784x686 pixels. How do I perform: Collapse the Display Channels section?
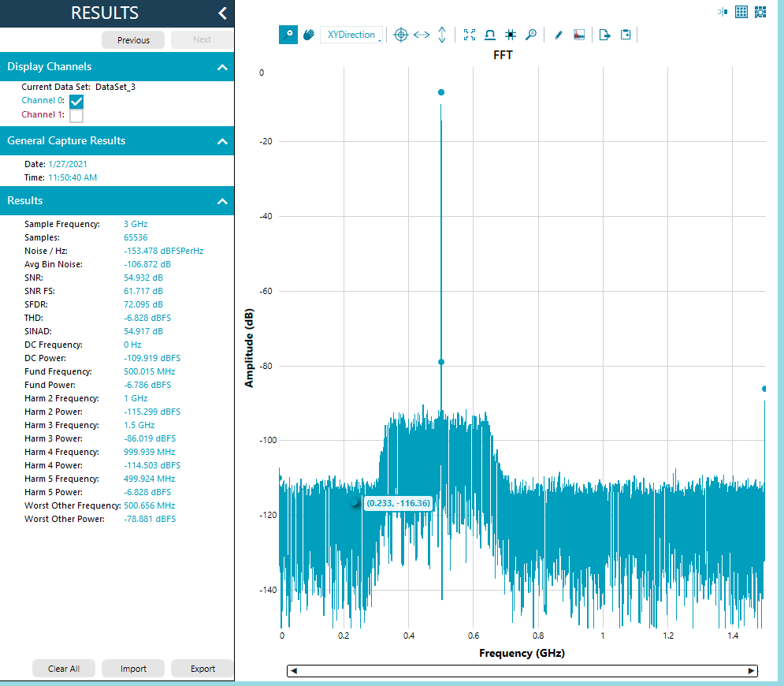pos(222,67)
